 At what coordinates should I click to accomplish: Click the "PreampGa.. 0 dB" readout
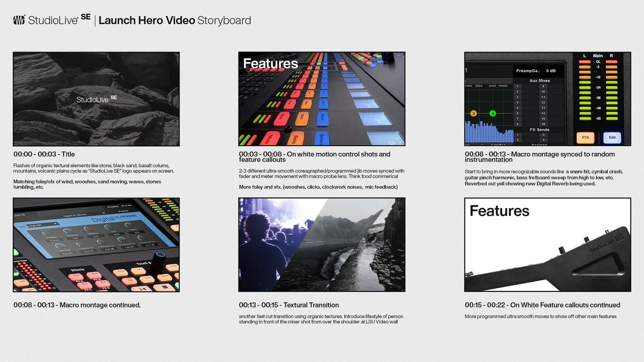(x=536, y=71)
